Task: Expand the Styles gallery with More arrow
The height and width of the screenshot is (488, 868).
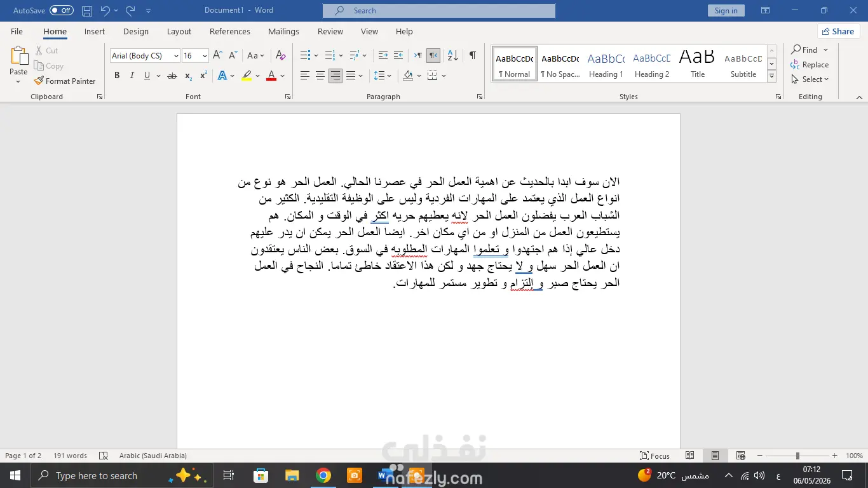Action: pos(772,76)
